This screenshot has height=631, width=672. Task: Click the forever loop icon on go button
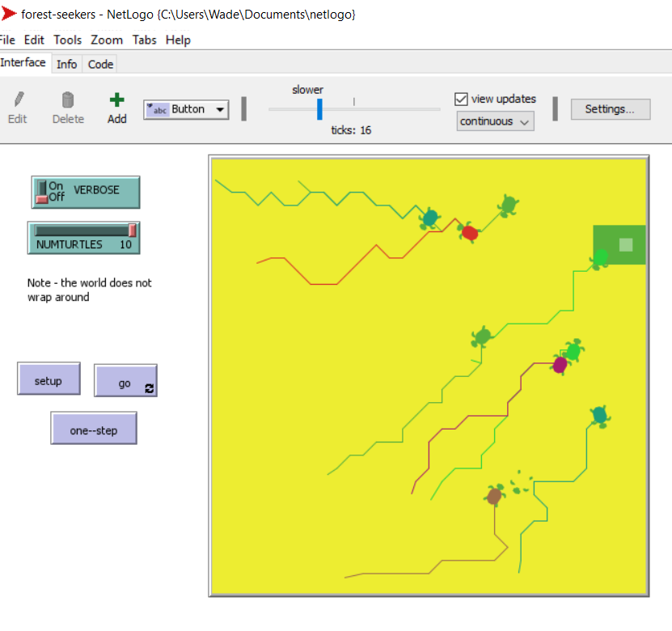[148, 388]
